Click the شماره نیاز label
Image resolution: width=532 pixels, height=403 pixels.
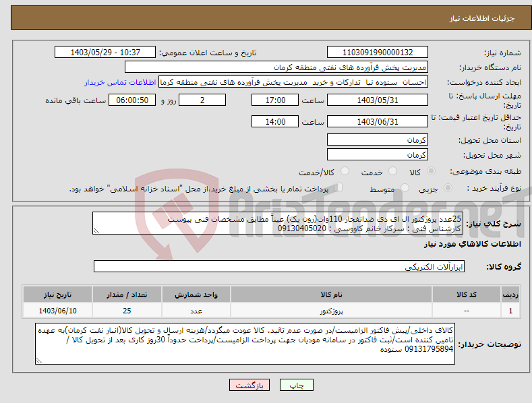[x=502, y=53]
